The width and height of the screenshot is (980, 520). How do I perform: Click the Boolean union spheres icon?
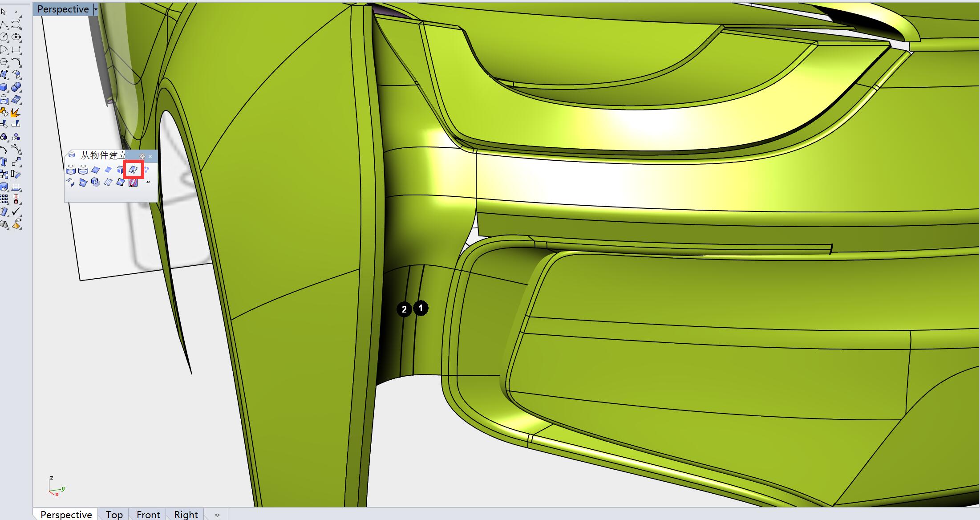tap(16, 87)
